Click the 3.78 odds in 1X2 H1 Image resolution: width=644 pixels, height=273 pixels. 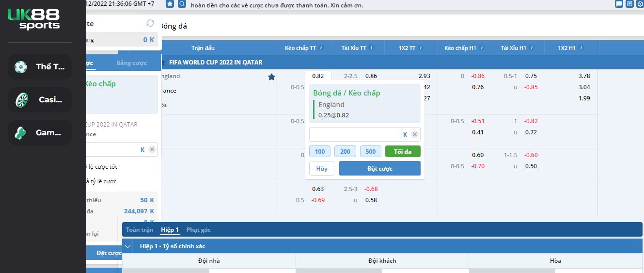[x=584, y=76]
